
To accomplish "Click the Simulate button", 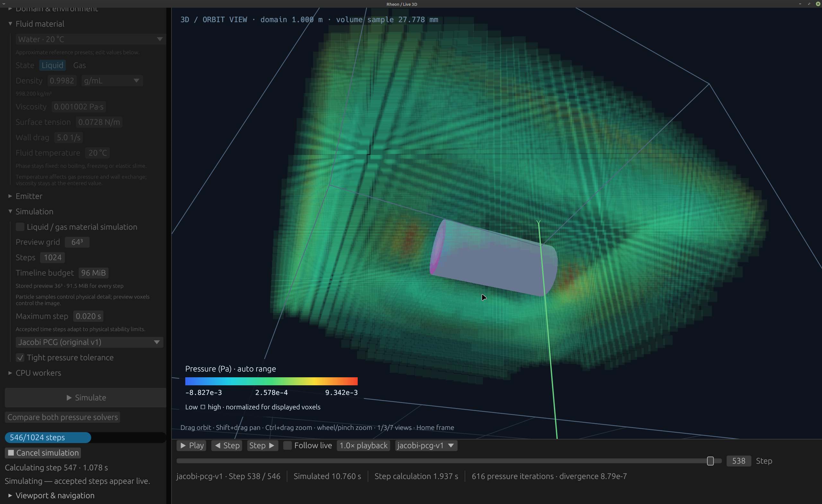I will 85,397.
